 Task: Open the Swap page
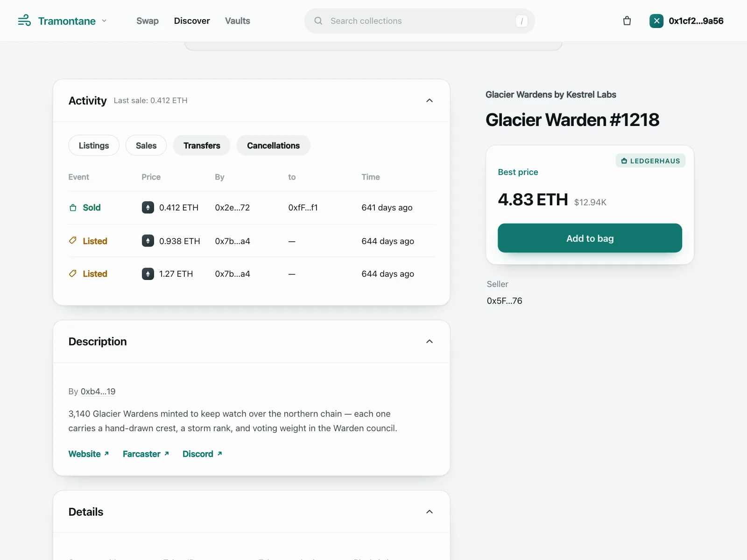pyautogui.click(x=148, y=21)
